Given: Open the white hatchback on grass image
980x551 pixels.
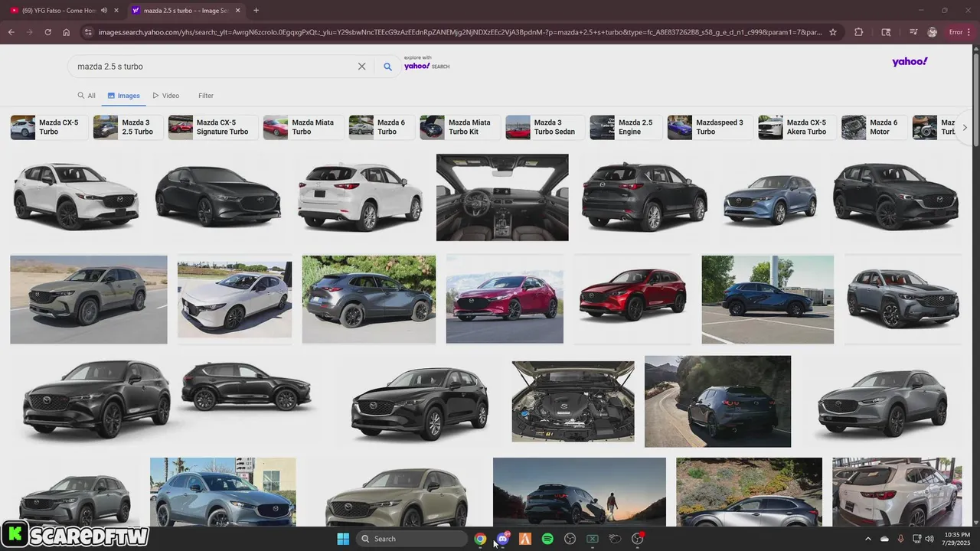Looking at the screenshot, I should click(x=234, y=299).
